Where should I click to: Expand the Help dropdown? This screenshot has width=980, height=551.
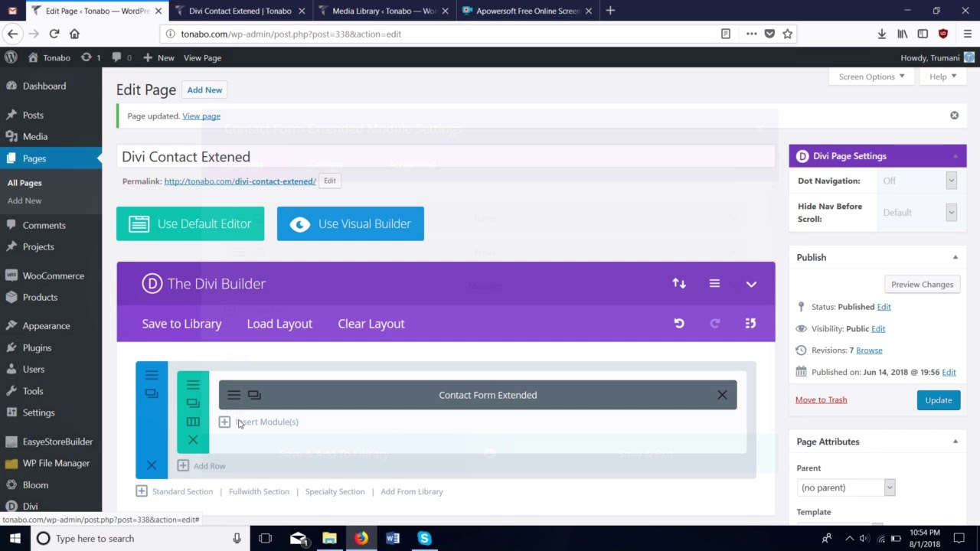coord(943,77)
